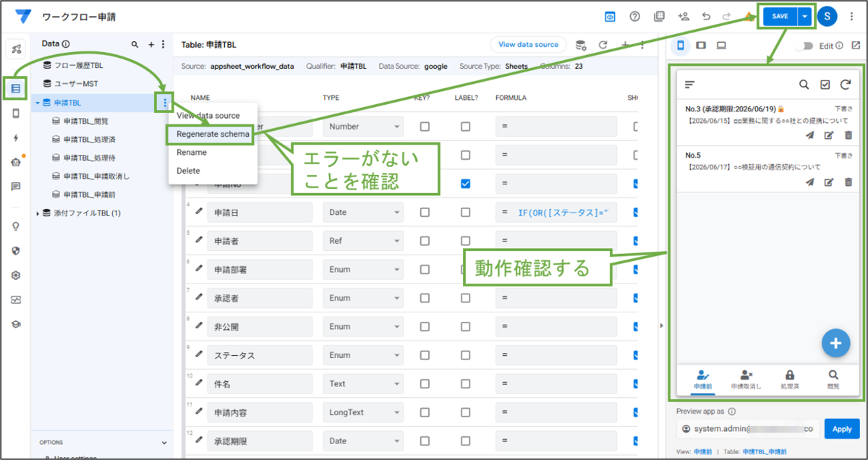
Task: Collapse the preview panel side arrow
Action: pyautogui.click(x=661, y=325)
